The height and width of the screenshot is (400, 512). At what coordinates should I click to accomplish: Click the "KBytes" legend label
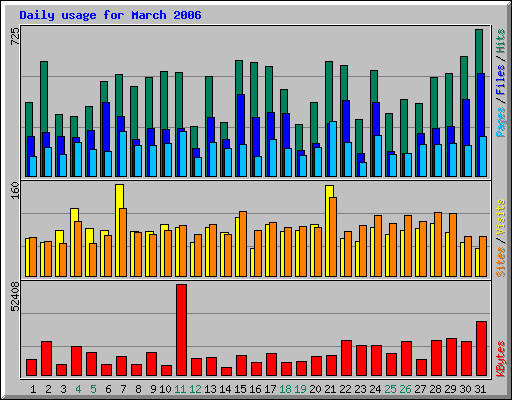click(500, 359)
